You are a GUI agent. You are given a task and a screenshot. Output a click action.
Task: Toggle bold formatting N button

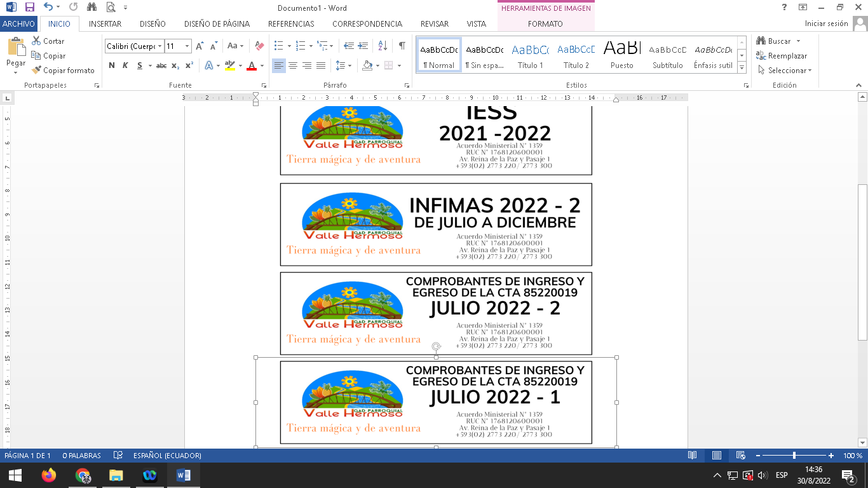[112, 65]
